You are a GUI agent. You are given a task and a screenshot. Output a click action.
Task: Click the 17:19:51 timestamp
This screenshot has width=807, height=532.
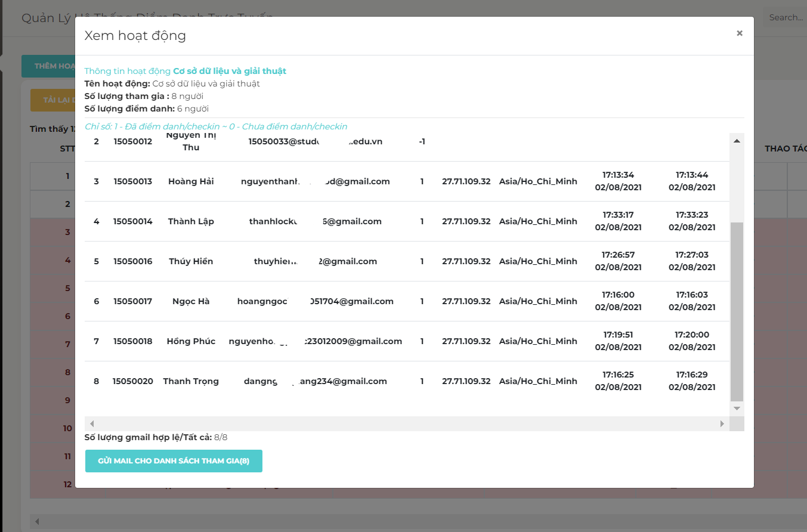coord(619,335)
